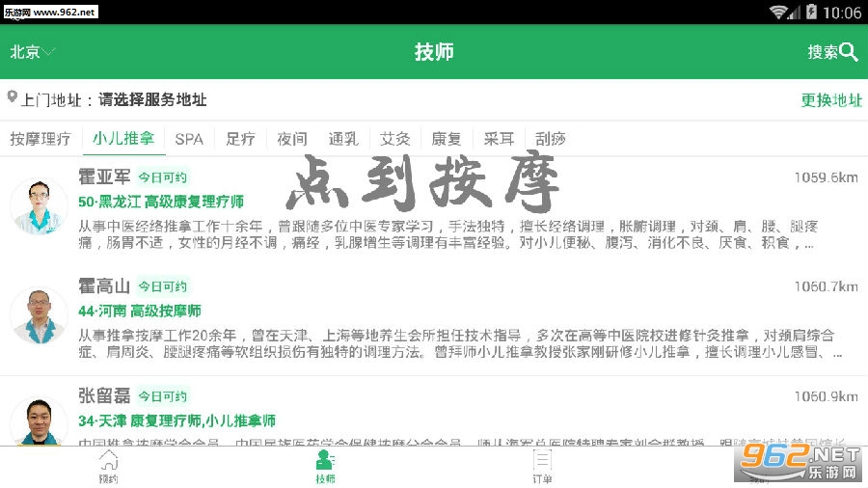The image size is (868, 488).
Task: Open 霍亚军's description paragraph
Action: tap(448, 234)
